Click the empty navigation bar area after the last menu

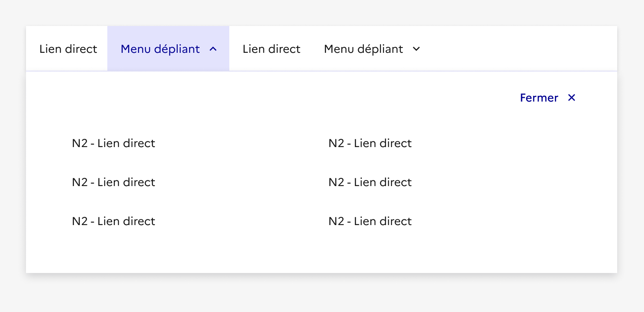click(x=520, y=49)
